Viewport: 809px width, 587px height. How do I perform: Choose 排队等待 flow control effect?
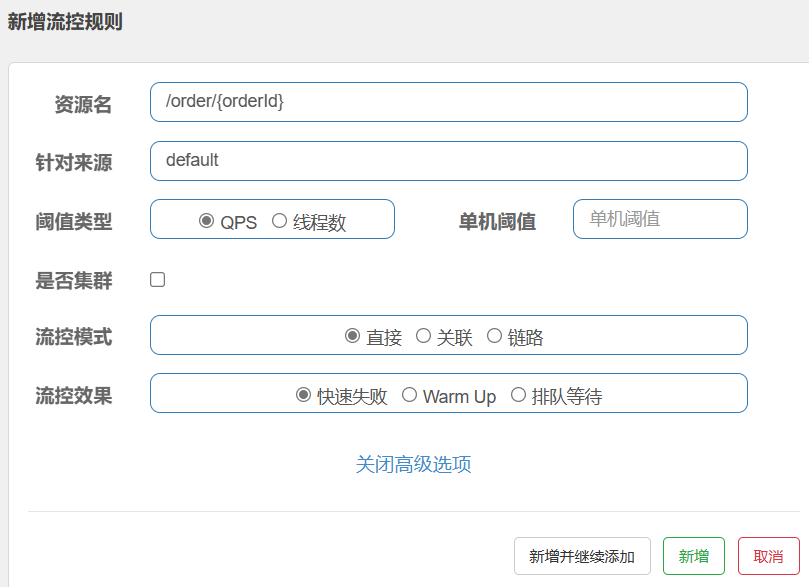pos(518,395)
